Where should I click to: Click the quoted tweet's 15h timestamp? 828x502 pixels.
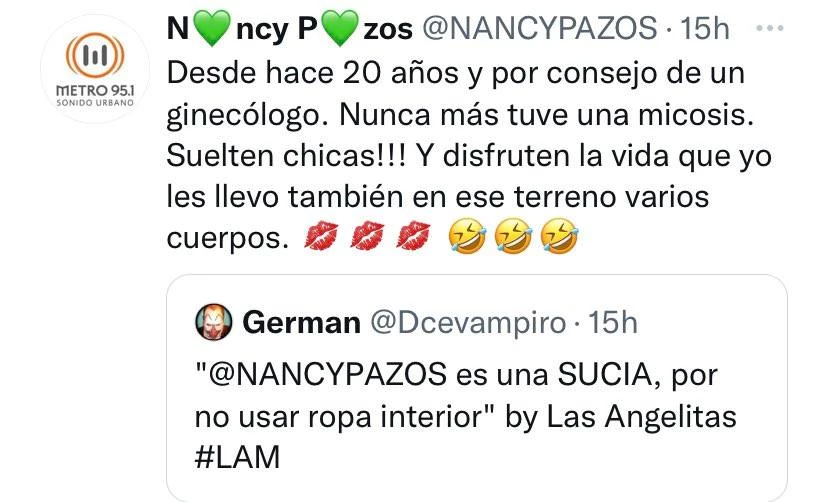click(613, 323)
